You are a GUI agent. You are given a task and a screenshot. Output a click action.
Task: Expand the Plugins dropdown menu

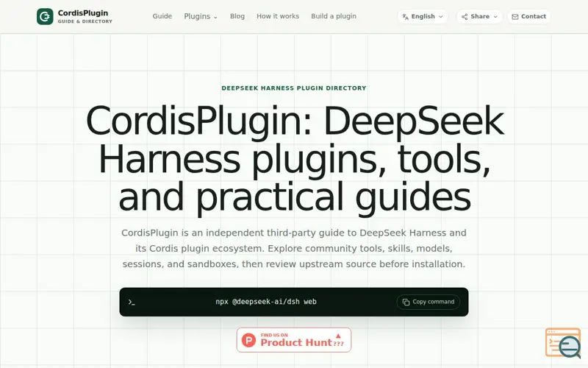click(x=201, y=16)
